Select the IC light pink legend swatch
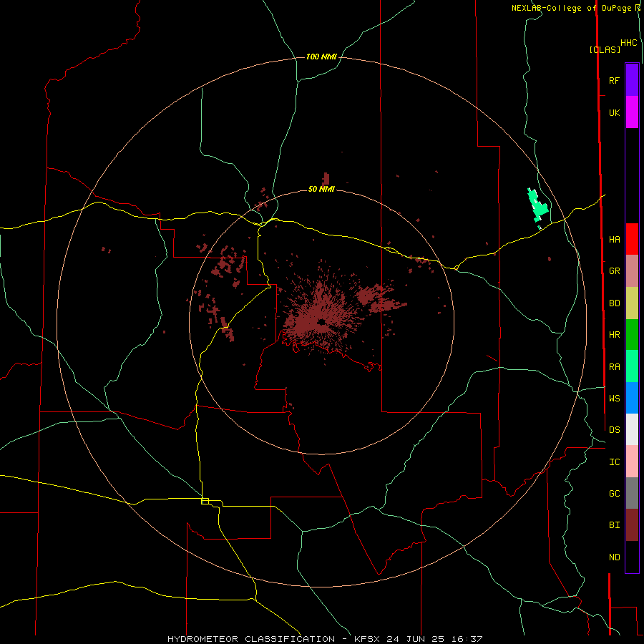This screenshot has width=644, height=644. click(x=632, y=462)
